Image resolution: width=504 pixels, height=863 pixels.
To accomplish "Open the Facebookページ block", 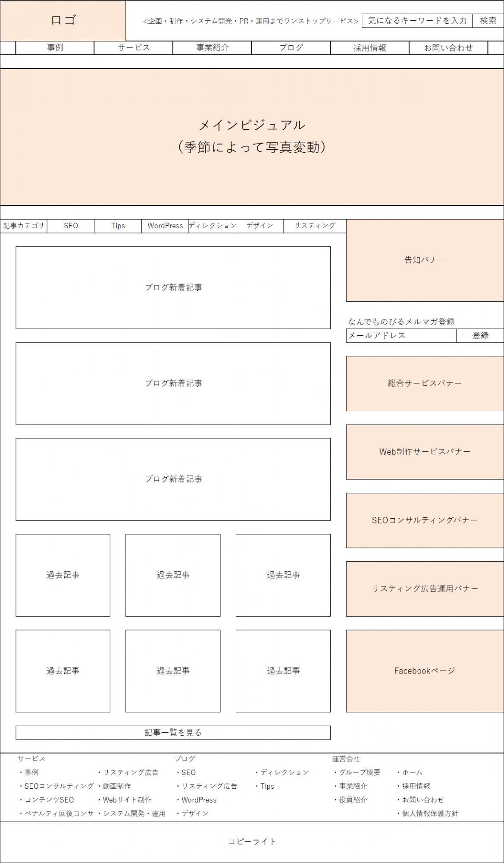I will [x=425, y=671].
